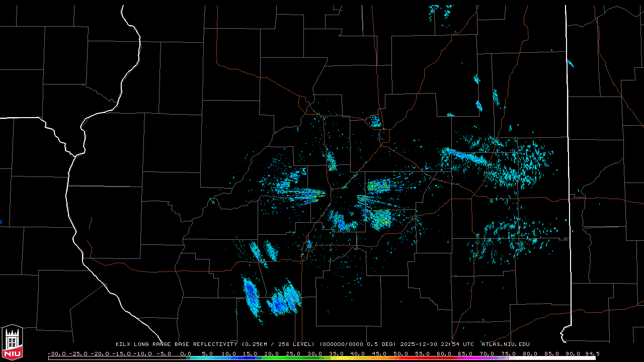Click the green section of the color scale
This screenshot has height=362, width=644.
(282, 358)
